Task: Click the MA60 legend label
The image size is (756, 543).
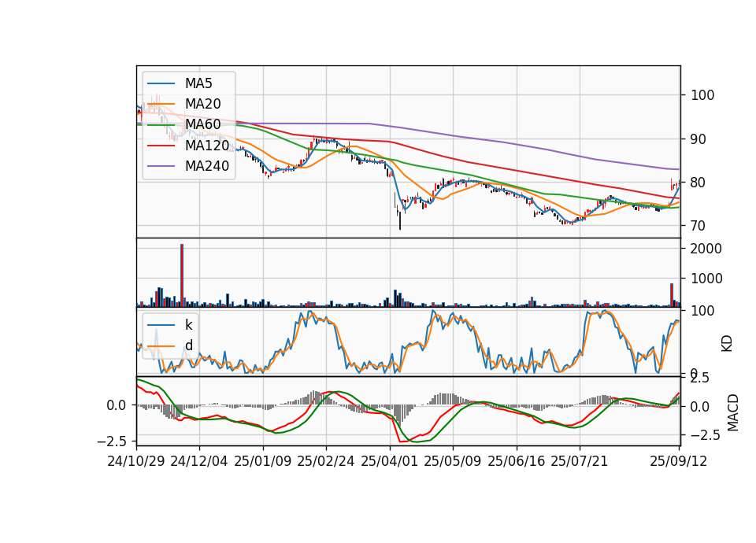Action: point(202,124)
